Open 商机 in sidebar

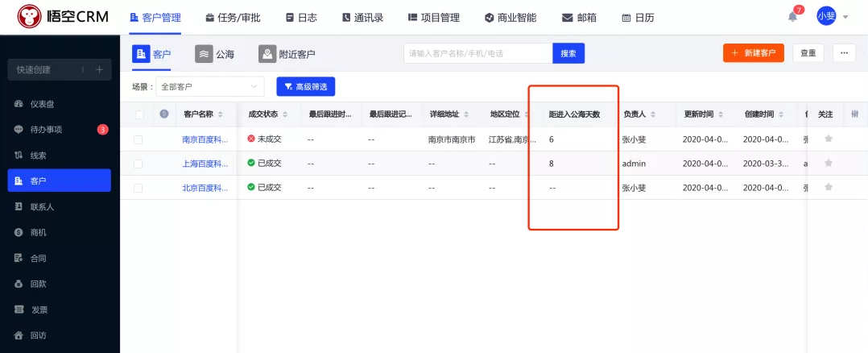click(x=60, y=232)
